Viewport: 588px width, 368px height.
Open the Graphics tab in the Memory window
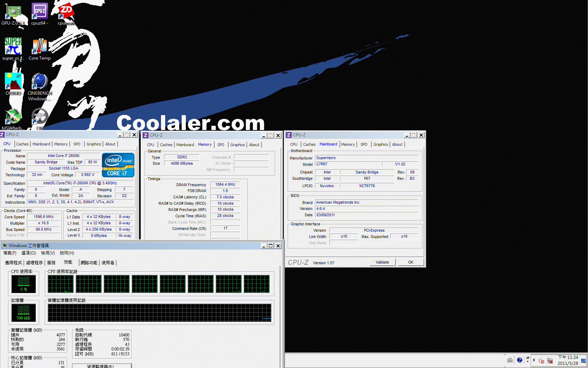pos(238,145)
